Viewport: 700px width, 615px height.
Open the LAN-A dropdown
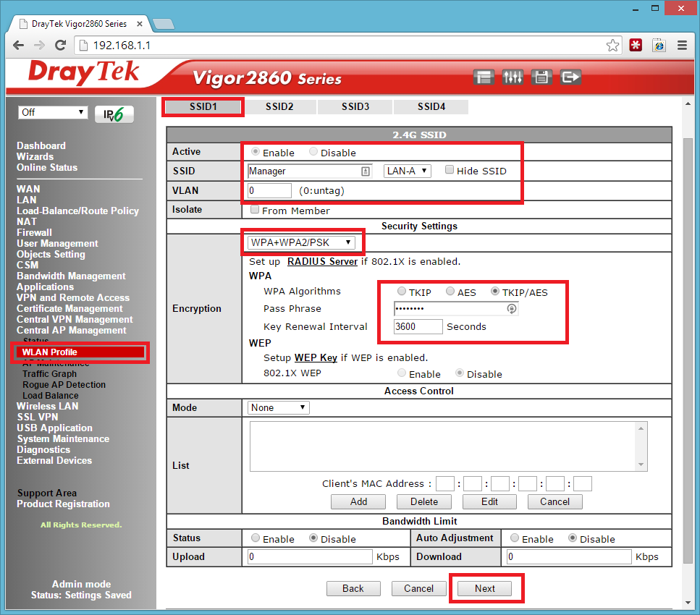pyautogui.click(x=407, y=171)
